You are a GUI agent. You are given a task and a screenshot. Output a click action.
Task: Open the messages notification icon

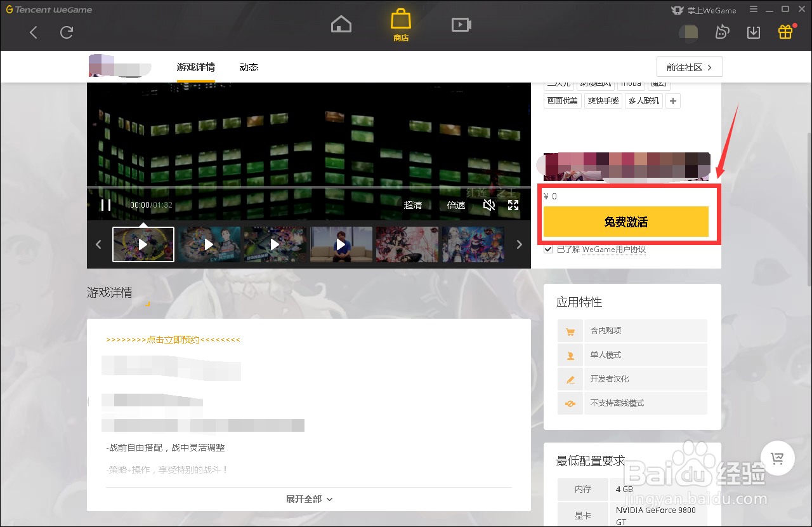[722, 32]
